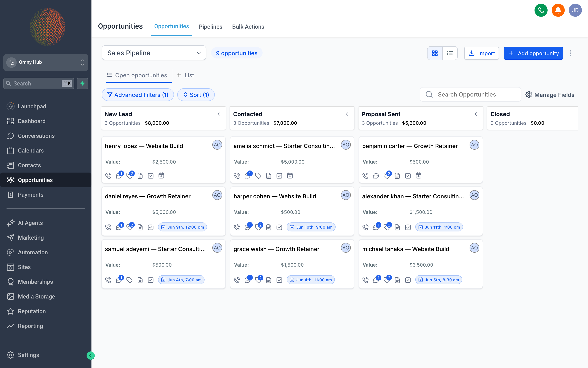Screen dimensions: 588x368
Task: Open tasks checkbox on michael tanaka card
Action: 408,280
